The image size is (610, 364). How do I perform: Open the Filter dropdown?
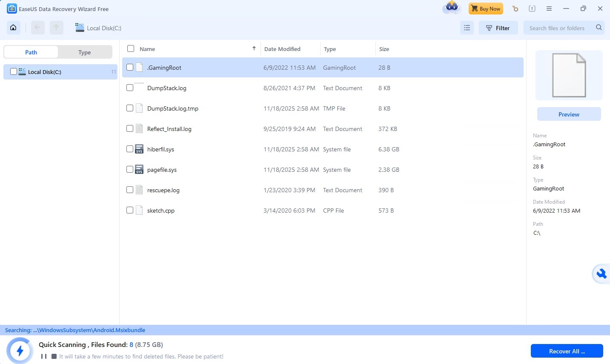(498, 28)
